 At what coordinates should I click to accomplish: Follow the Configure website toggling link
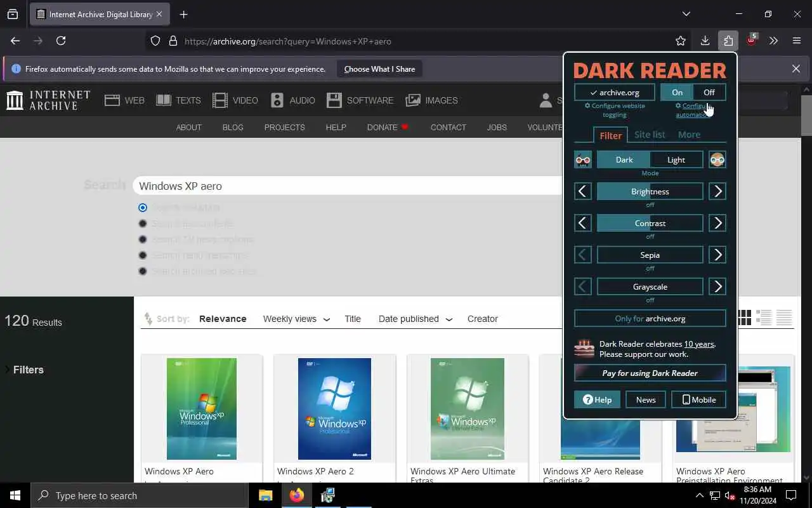click(x=615, y=110)
